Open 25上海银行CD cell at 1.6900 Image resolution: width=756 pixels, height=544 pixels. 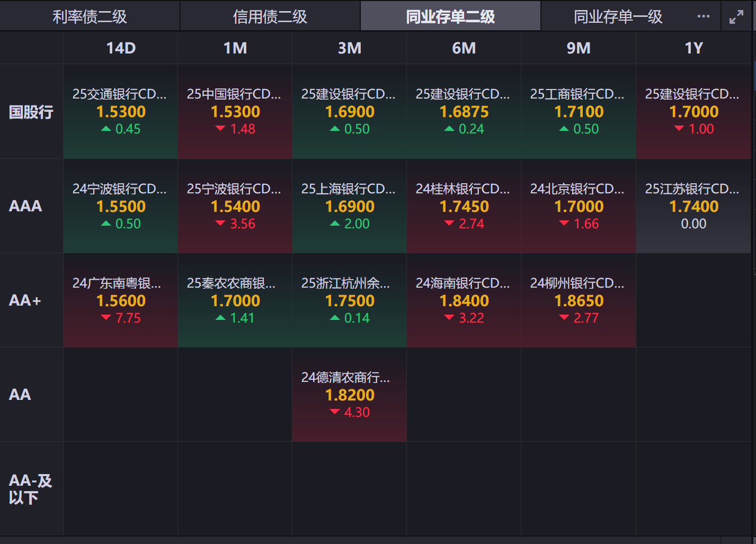(x=350, y=206)
